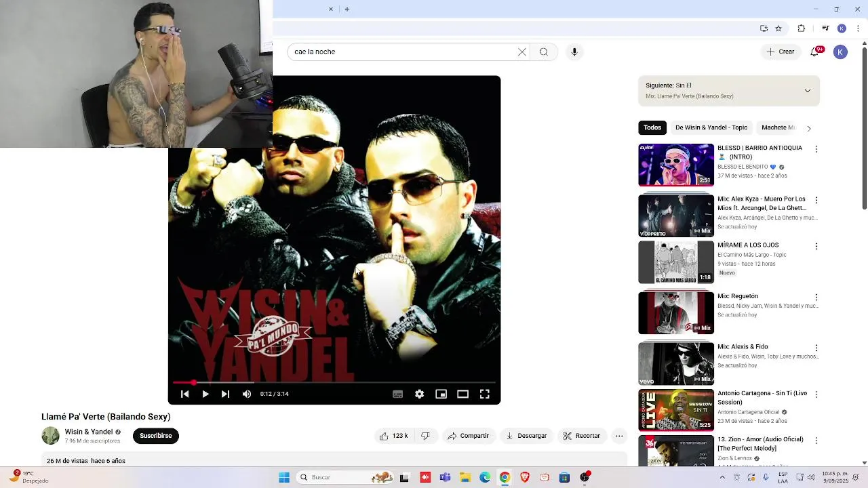The width and height of the screenshot is (868, 488).
Task: Bookmark this page with the star icon
Action: pos(778,28)
